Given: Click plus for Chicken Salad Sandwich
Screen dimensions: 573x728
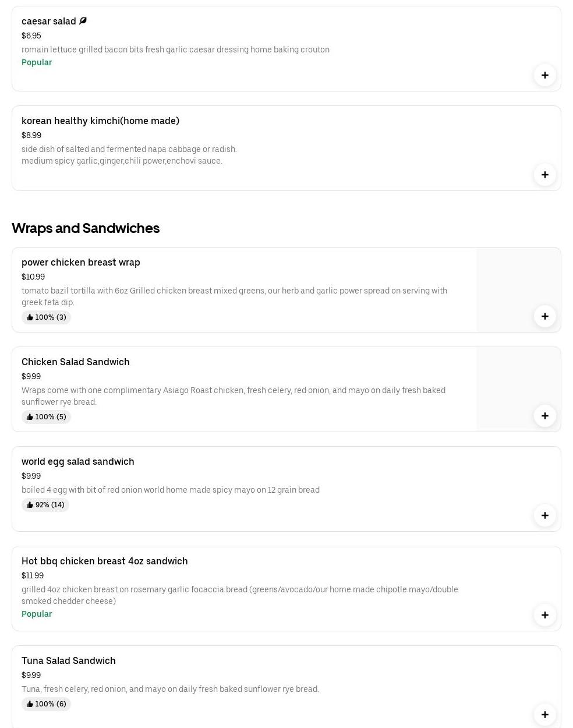Looking at the screenshot, I should pos(544,416).
